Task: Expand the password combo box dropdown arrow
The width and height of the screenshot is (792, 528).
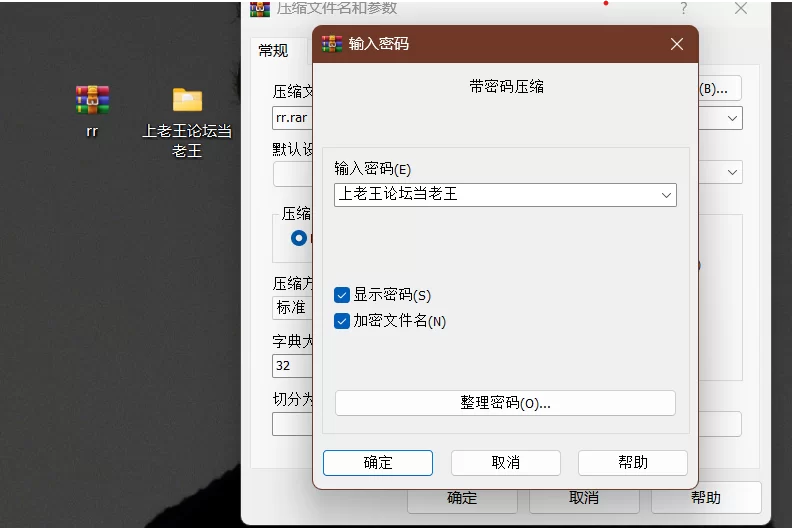Action: tap(666, 195)
